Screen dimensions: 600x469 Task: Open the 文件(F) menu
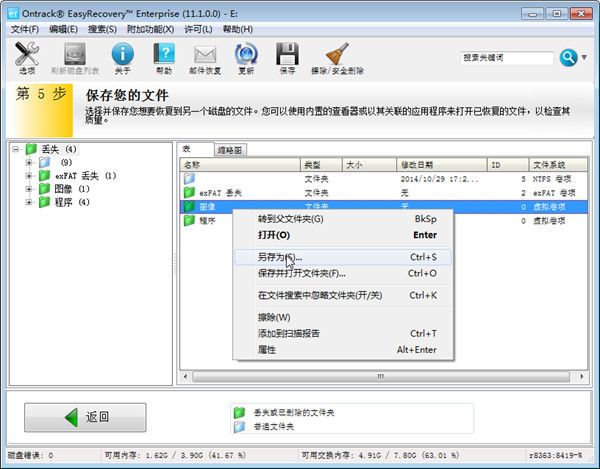point(24,29)
